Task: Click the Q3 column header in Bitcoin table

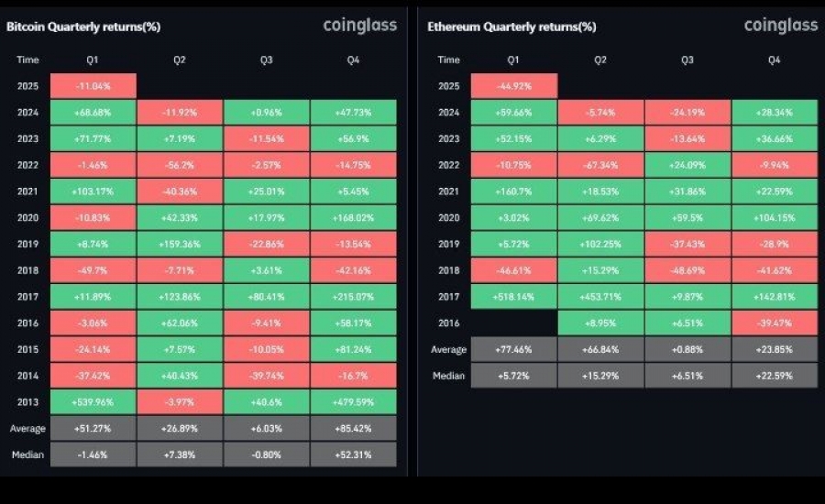Action: [x=266, y=60]
